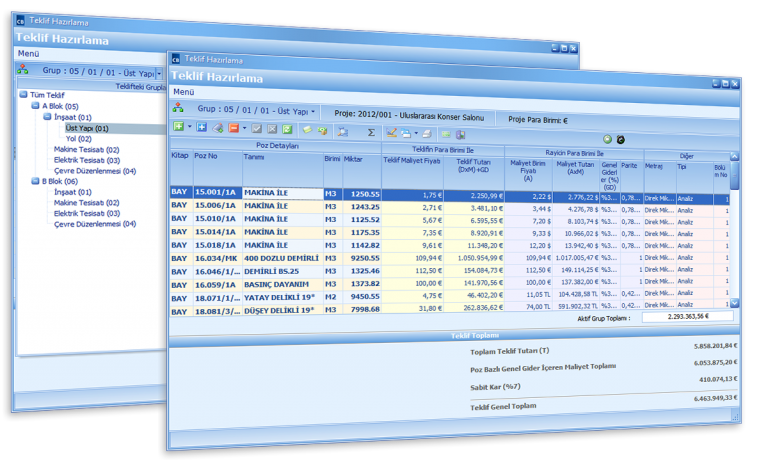
Task: Click the Aktif Grup Toplam value field
Action: [x=687, y=316]
